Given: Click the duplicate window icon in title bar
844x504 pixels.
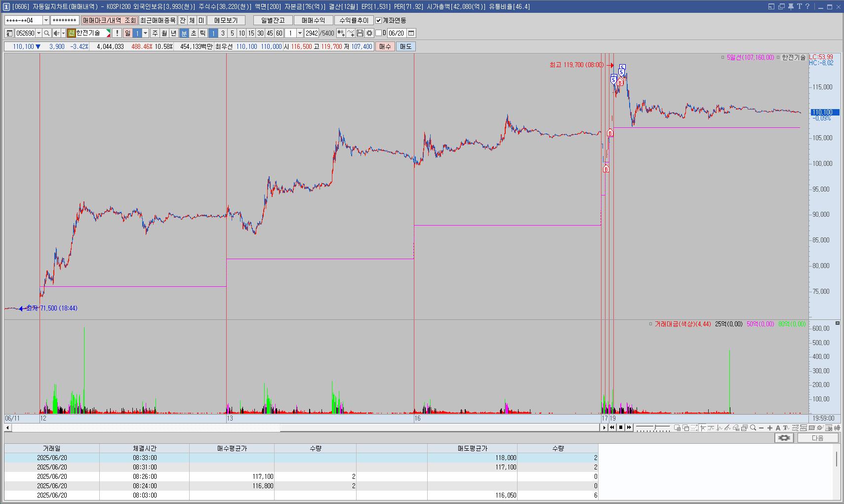Looking at the screenshot, I should coord(781,6).
